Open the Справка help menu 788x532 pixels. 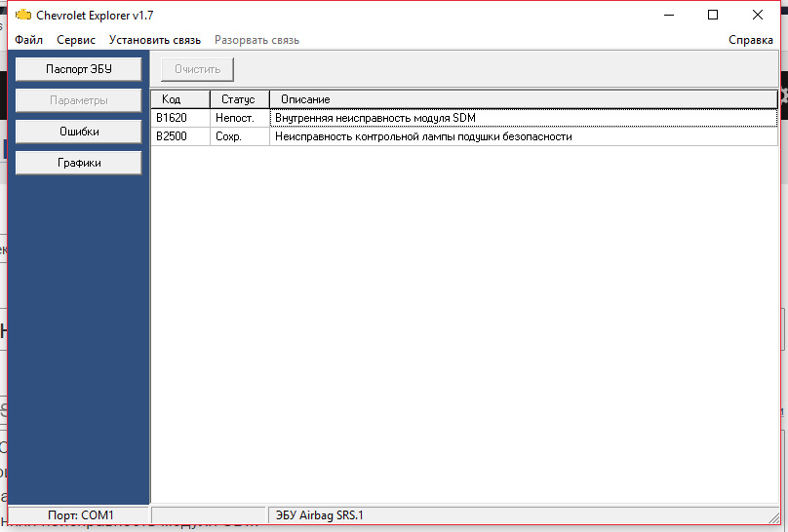[751, 40]
